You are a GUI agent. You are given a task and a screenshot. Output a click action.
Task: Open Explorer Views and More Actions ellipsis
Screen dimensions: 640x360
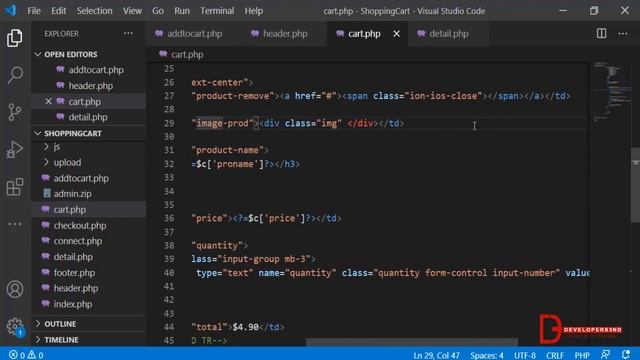coord(128,33)
